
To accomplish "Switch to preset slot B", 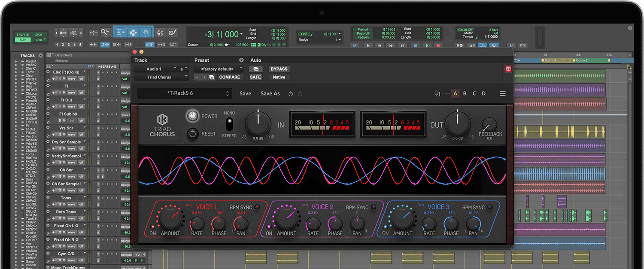I will click(x=465, y=94).
